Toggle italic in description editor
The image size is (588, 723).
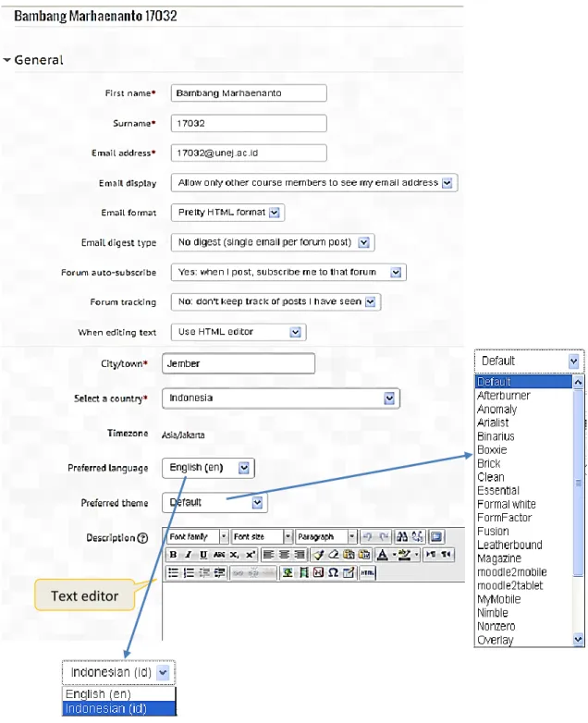189,555
